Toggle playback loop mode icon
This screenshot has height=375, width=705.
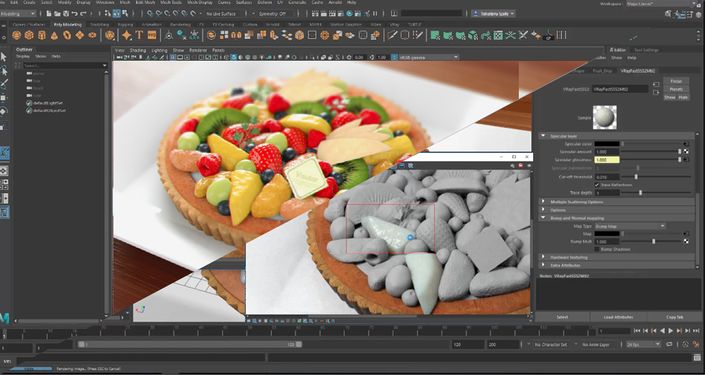pyautogui.click(x=669, y=344)
